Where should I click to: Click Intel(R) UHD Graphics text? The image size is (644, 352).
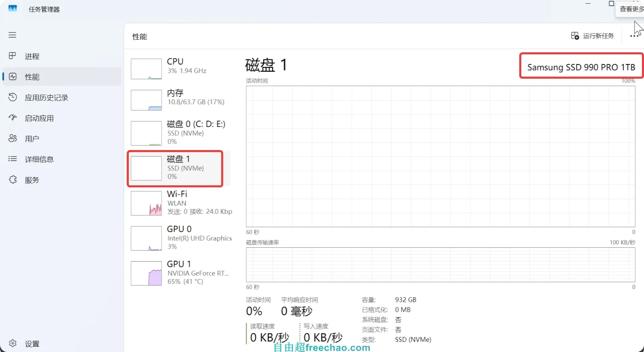(200, 238)
